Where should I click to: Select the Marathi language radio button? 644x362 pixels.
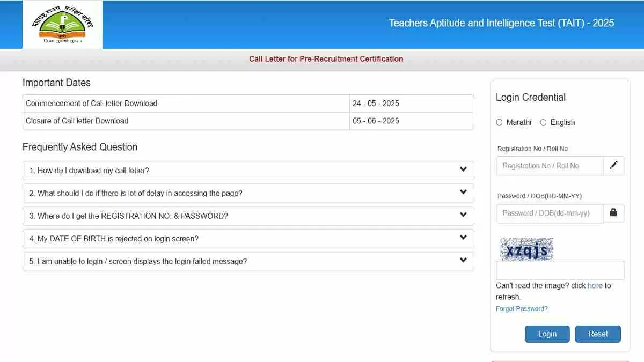[x=500, y=122]
